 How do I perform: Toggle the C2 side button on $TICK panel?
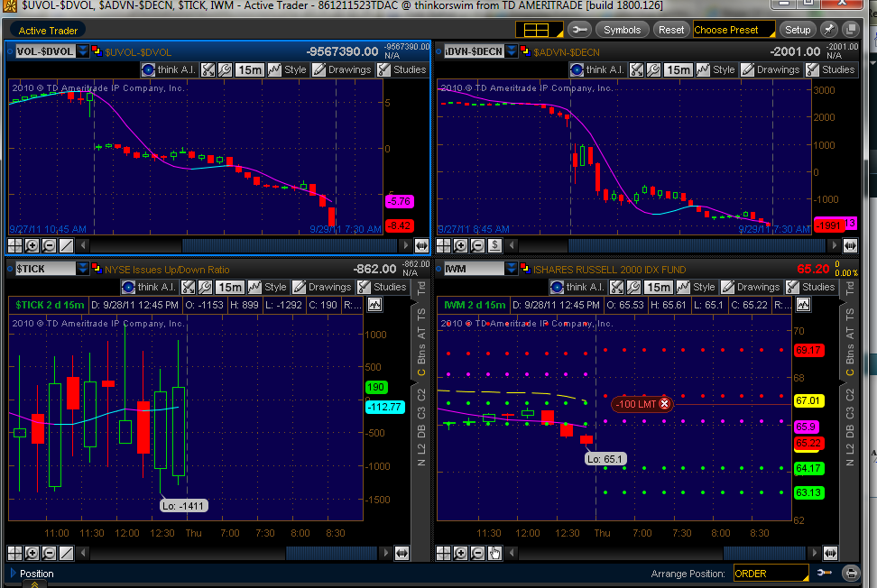click(x=421, y=394)
